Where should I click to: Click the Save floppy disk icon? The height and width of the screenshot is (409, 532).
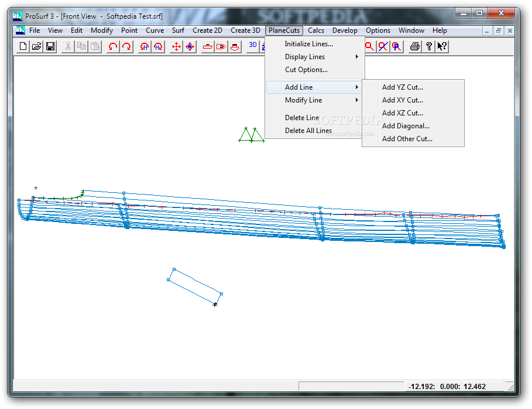(x=50, y=46)
